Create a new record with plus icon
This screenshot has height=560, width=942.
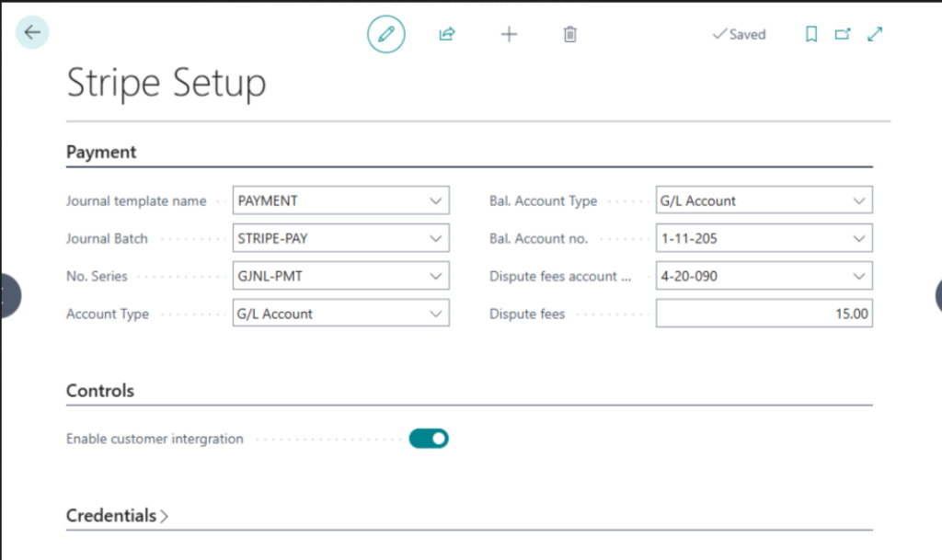(509, 34)
